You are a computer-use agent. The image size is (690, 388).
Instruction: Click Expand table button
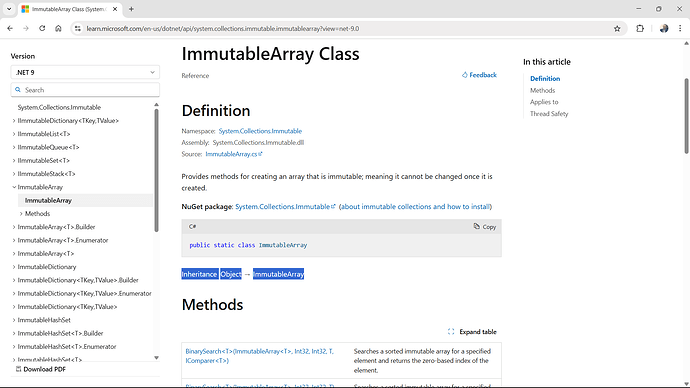coord(472,332)
